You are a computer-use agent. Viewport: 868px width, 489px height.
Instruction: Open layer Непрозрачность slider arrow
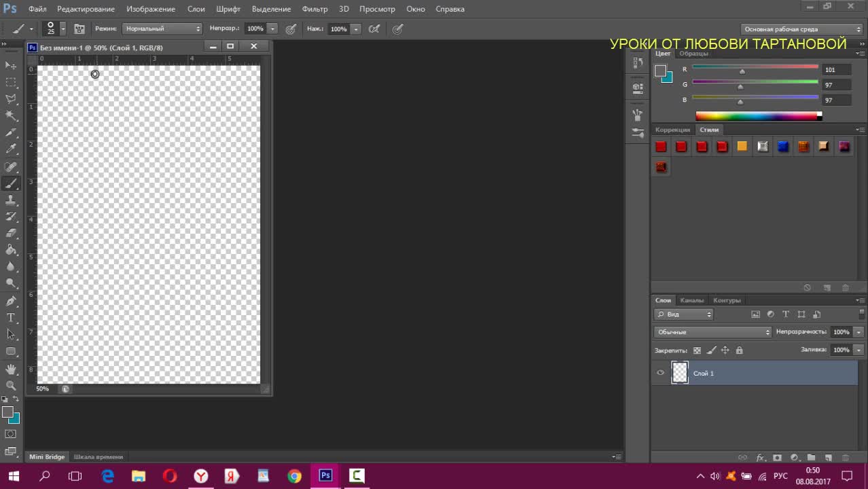point(858,332)
